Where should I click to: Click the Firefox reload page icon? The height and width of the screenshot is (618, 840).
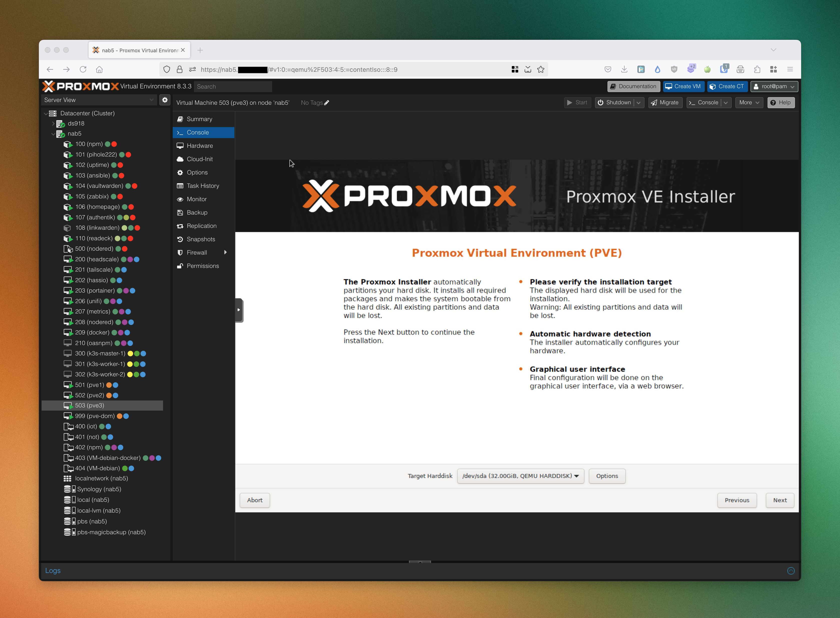[x=83, y=69]
